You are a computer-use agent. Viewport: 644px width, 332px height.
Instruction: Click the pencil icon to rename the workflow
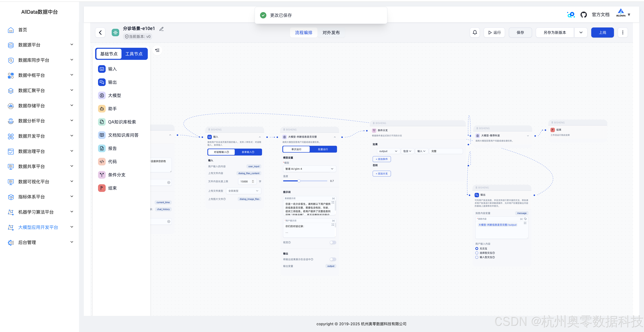click(161, 29)
